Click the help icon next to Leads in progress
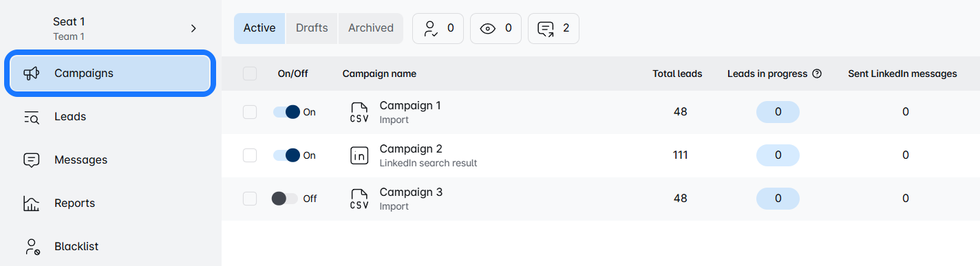 pyautogui.click(x=817, y=74)
